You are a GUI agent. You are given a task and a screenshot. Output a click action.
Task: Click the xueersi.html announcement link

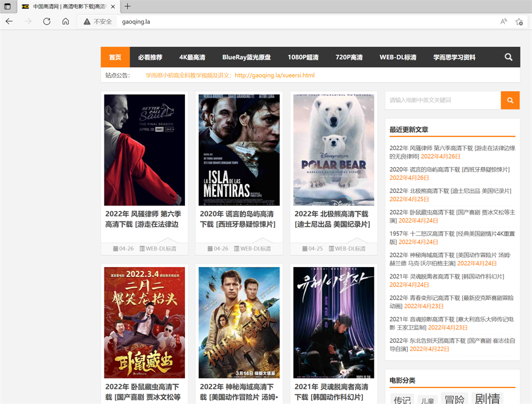tap(275, 75)
